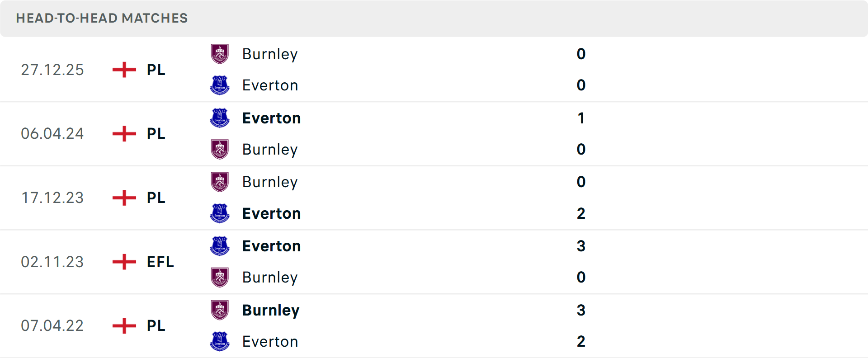Select the HEAD-TO-HEAD MATCHES header

102,19
